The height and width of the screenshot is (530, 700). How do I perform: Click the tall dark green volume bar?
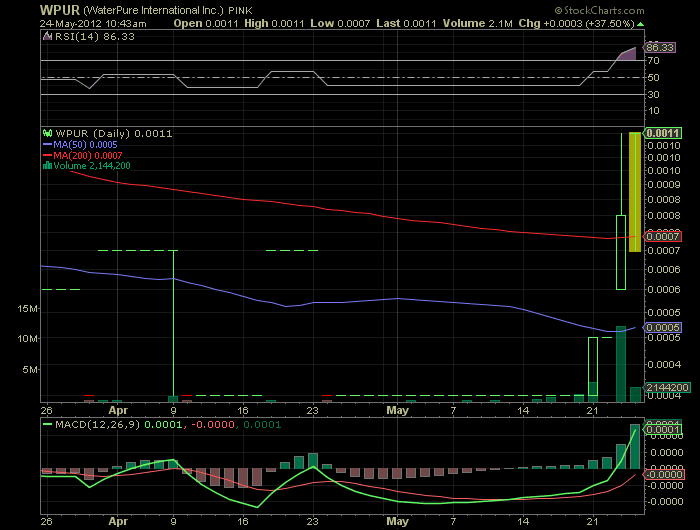621,364
